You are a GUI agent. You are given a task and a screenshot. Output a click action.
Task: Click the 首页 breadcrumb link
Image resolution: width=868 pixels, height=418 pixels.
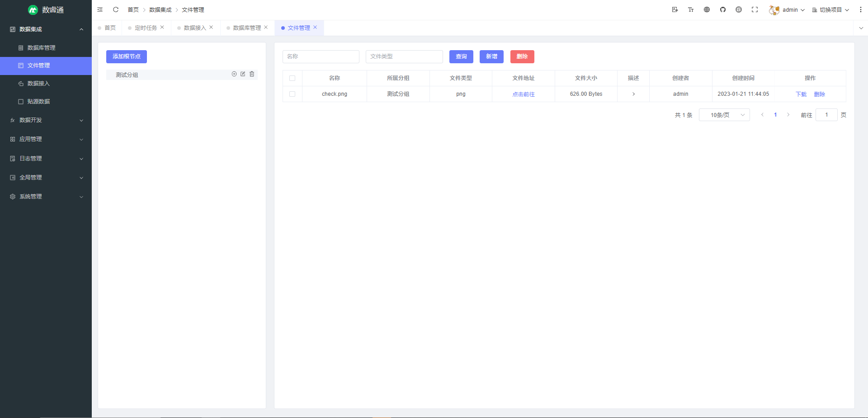pos(133,9)
